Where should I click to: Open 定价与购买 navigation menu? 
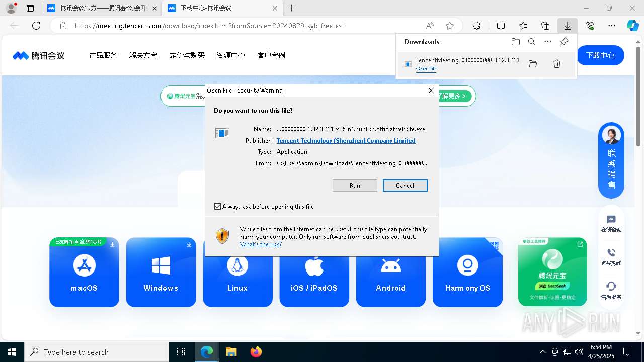click(187, 55)
